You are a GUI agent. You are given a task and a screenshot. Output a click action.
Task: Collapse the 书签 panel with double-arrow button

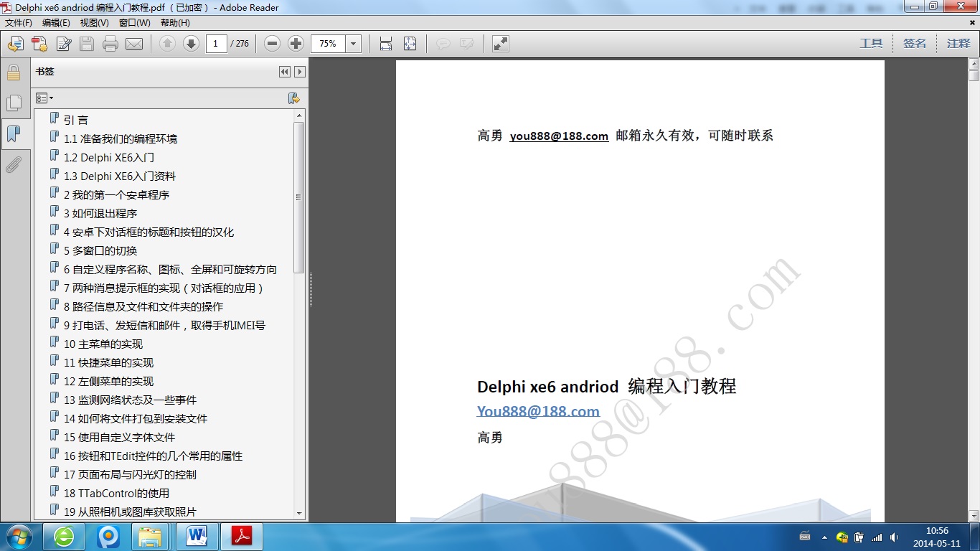click(285, 72)
